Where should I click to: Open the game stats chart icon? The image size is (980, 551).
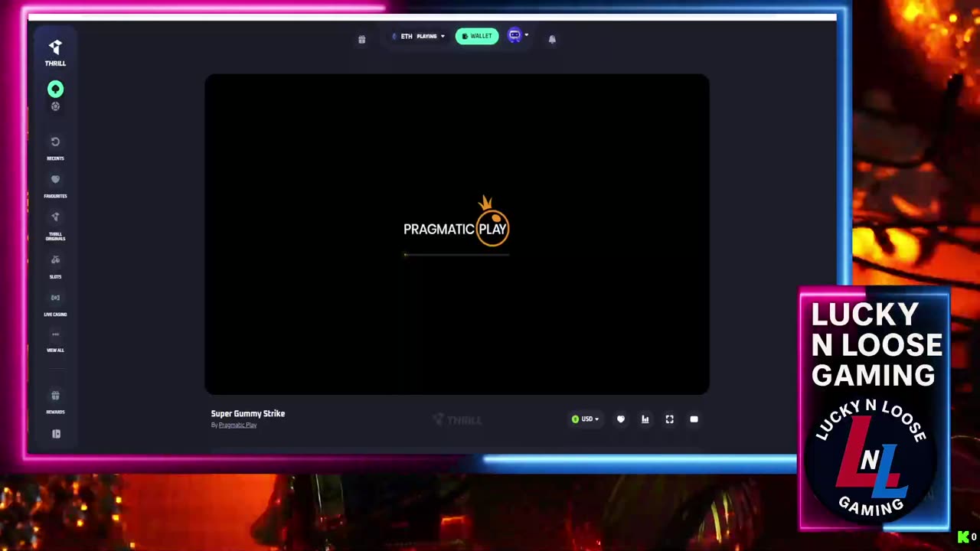[645, 419]
